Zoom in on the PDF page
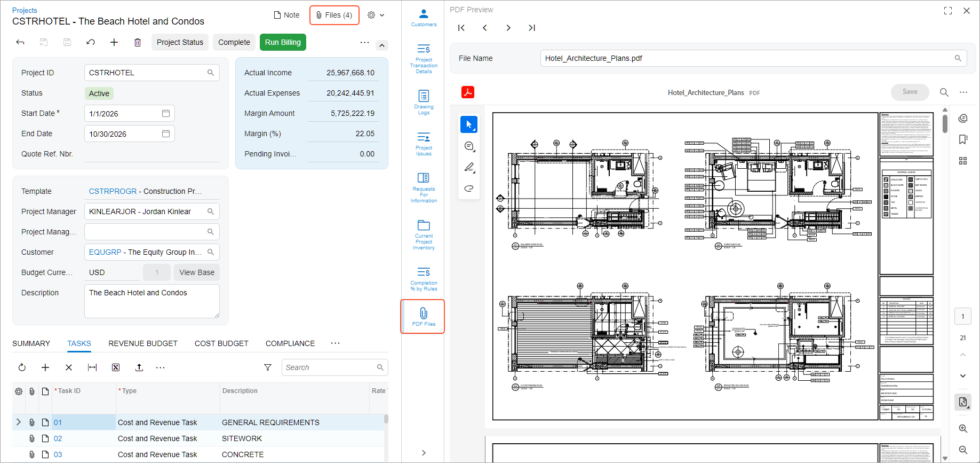This screenshot has height=463, width=980. pos(963,429)
